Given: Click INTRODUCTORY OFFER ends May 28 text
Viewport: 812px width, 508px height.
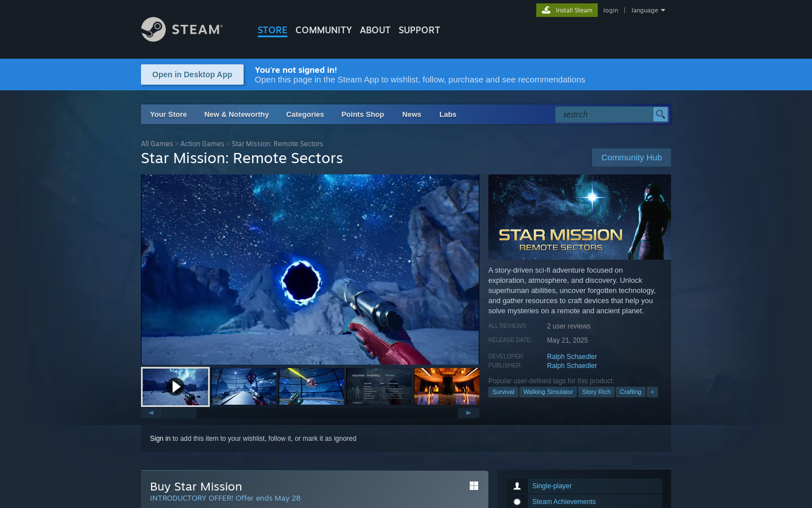Looking at the screenshot, I should click(225, 498).
